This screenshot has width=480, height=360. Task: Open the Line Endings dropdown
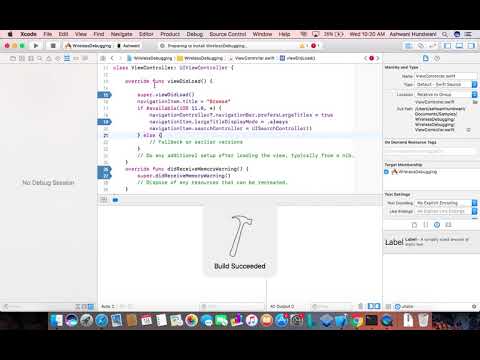tap(446, 211)
